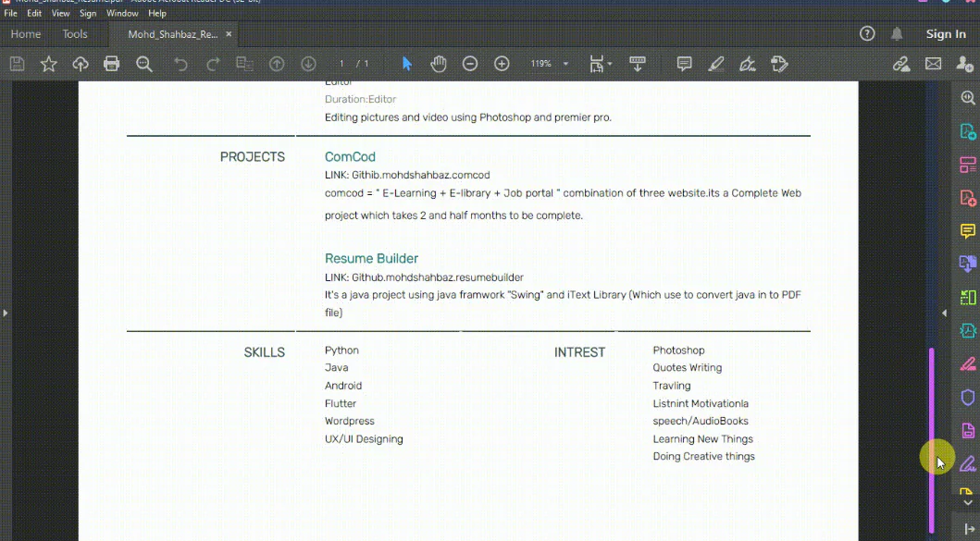Click the vertical document scrollbar
This screenshot has width=980, height=541.
(931, 440)
